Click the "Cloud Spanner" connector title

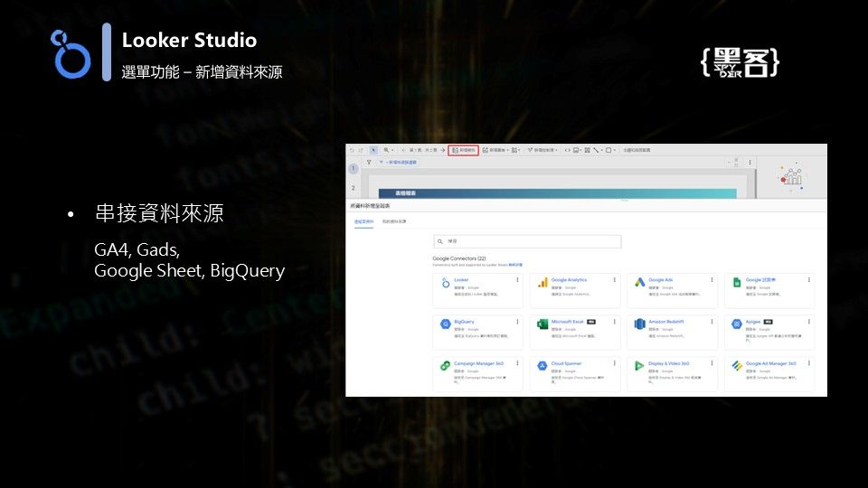[566, 363]
